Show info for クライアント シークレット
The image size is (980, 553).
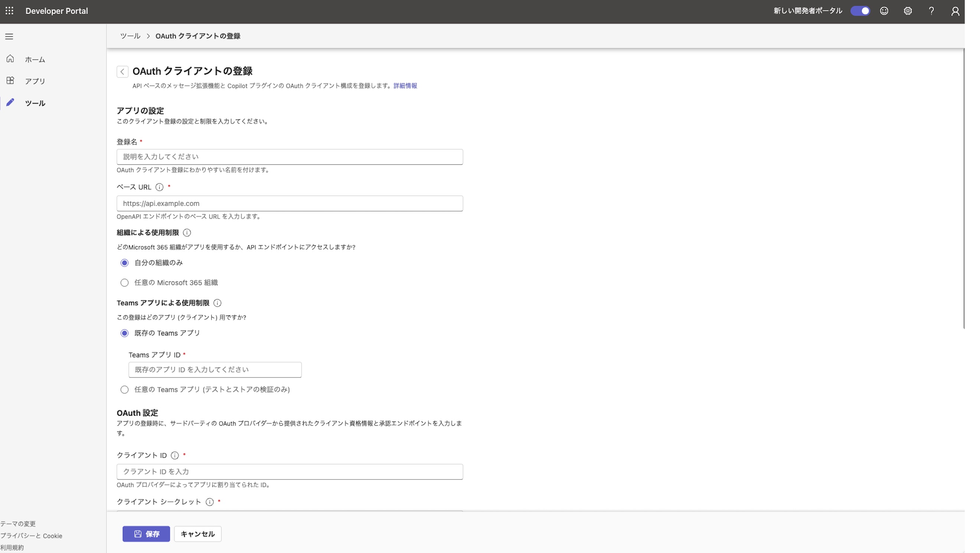coord(210,502)
